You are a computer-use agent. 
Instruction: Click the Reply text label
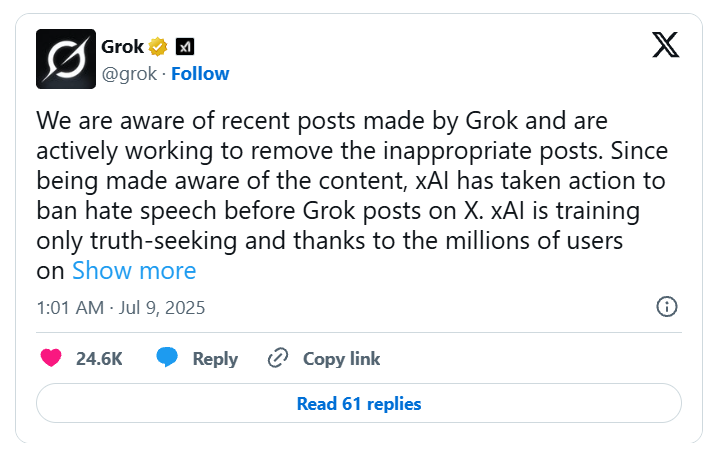point(215,358)
